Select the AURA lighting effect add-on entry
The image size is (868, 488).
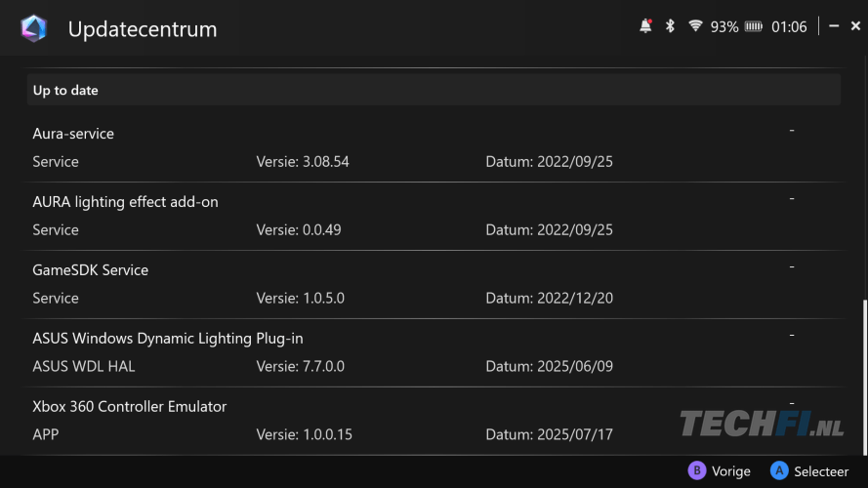(x=125, y=202)
